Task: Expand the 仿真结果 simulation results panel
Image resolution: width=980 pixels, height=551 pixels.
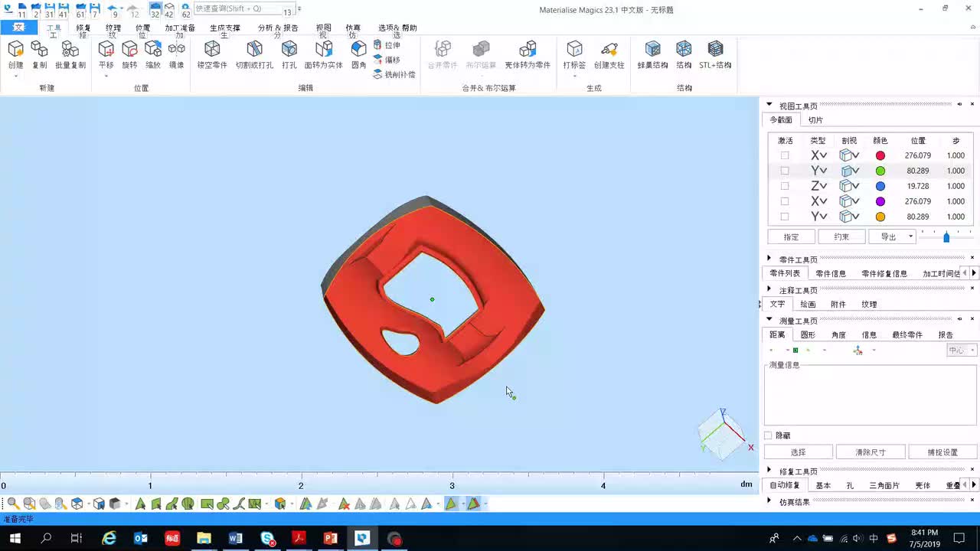Action: coord(769,501)
